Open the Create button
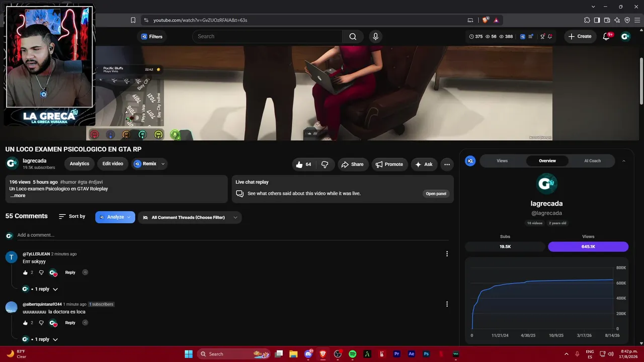 pyautogui.click(x=580, y=37)
